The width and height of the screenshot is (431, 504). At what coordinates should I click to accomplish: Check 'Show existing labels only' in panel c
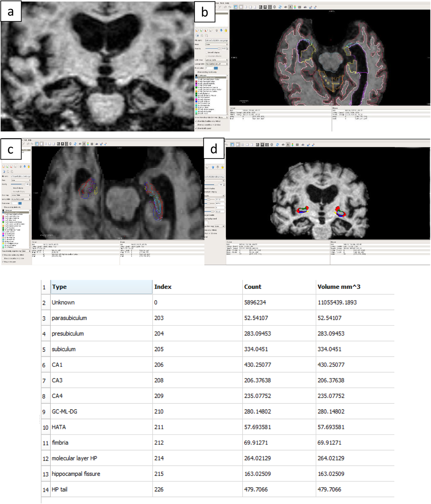click(3, 207)
